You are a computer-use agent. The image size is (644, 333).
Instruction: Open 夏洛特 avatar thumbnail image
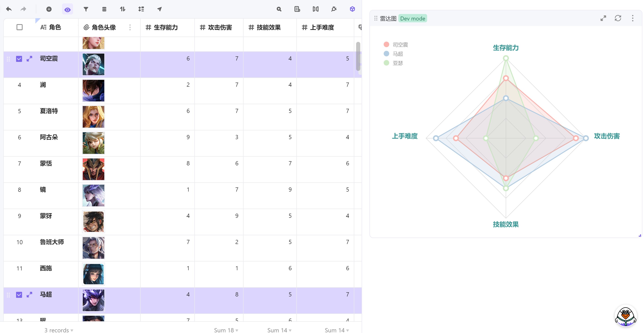pos(94,117)
